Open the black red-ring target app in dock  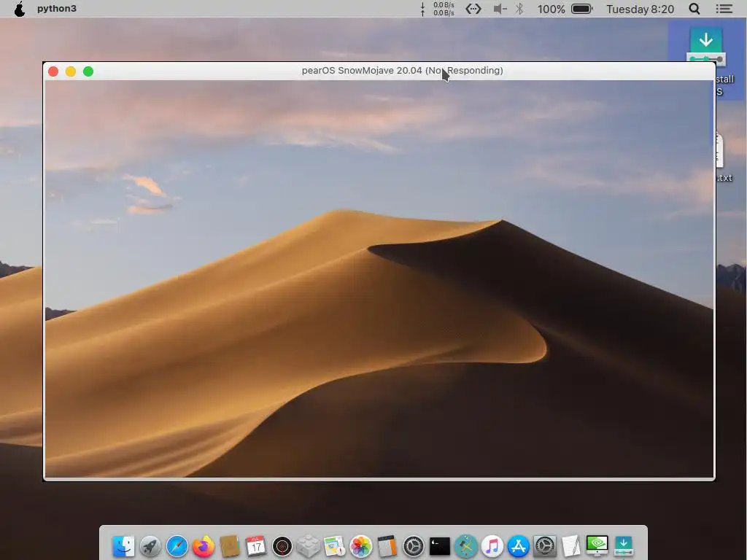pos(282,545)
